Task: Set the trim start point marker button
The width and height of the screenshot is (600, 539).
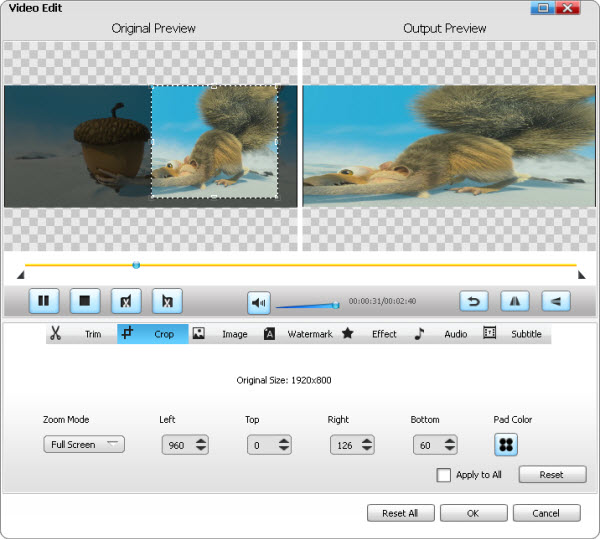Action: [x=126, y=301]
